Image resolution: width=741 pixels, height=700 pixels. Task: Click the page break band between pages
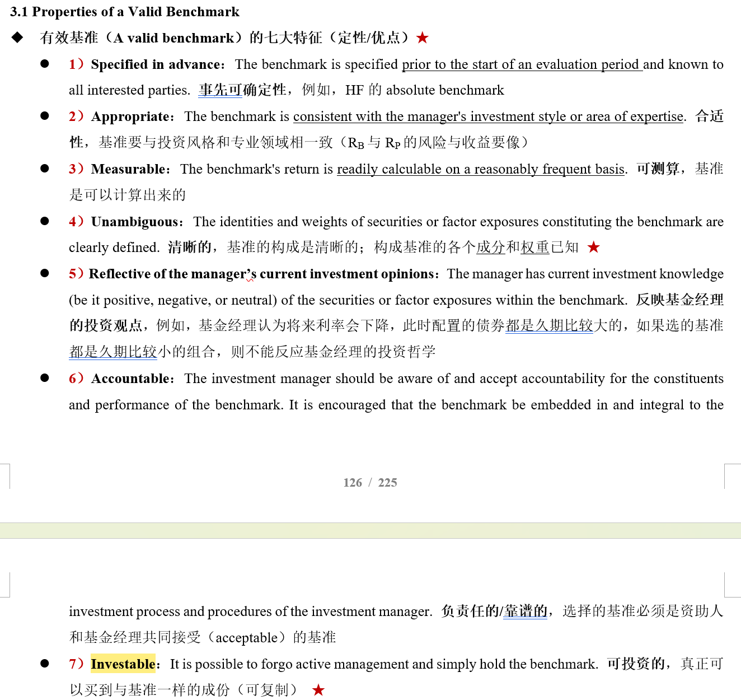point(370,530)
